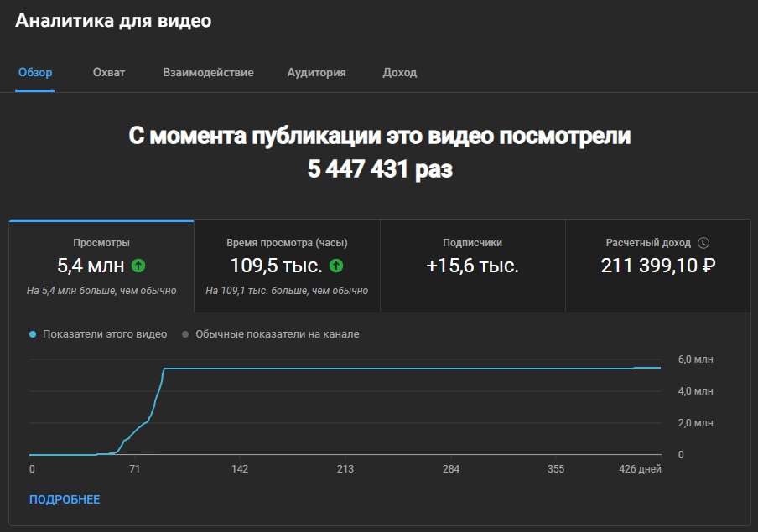Screen dimensions: 758x532
Task: Click the grey dot for Обычные показатели на канале
Action: click(186, 334)
